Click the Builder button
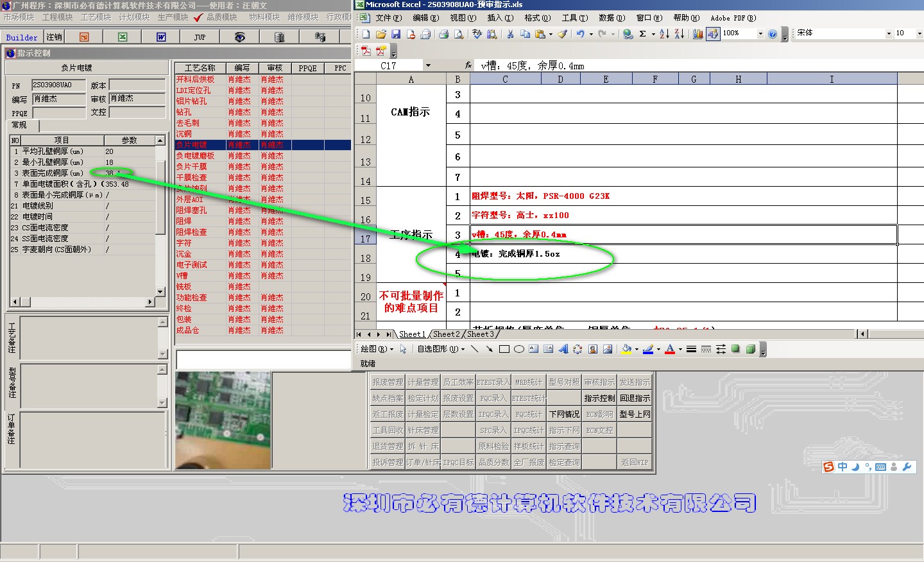This screenshot has width=924, height=562. pos(22,37)
